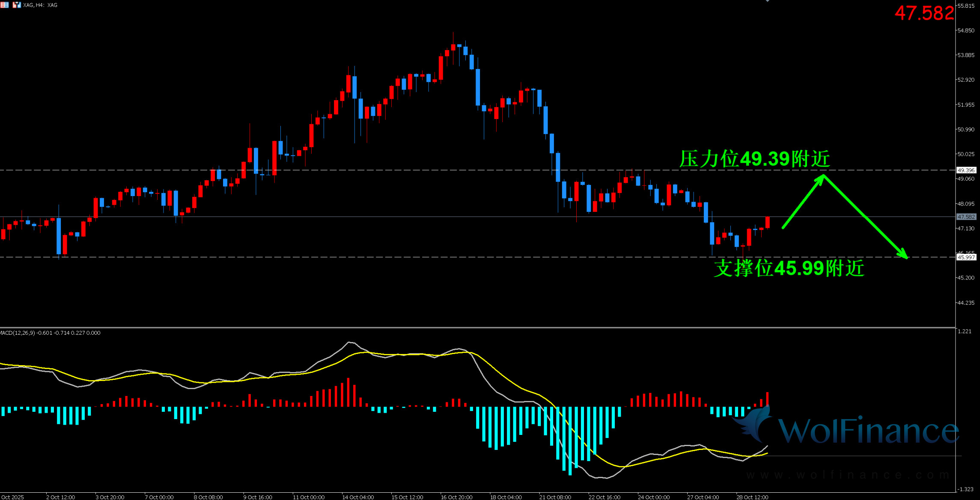Click the MACD scale value 1.221
980x500 pixels.
(965, 331)
